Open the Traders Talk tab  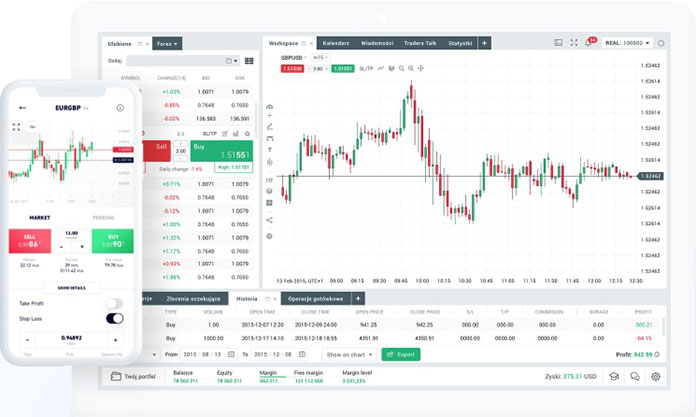tap(418, 44)
